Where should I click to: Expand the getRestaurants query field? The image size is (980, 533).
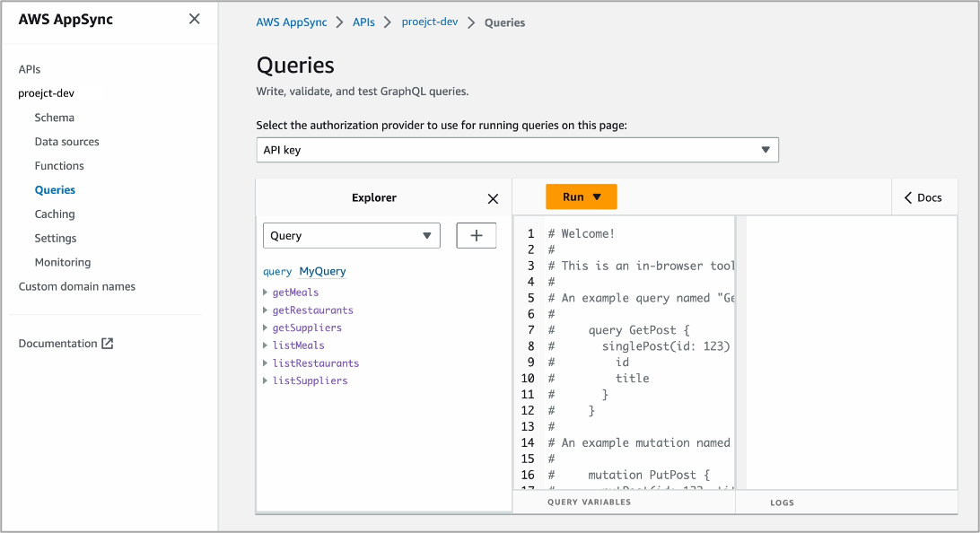tap(266, 310)
